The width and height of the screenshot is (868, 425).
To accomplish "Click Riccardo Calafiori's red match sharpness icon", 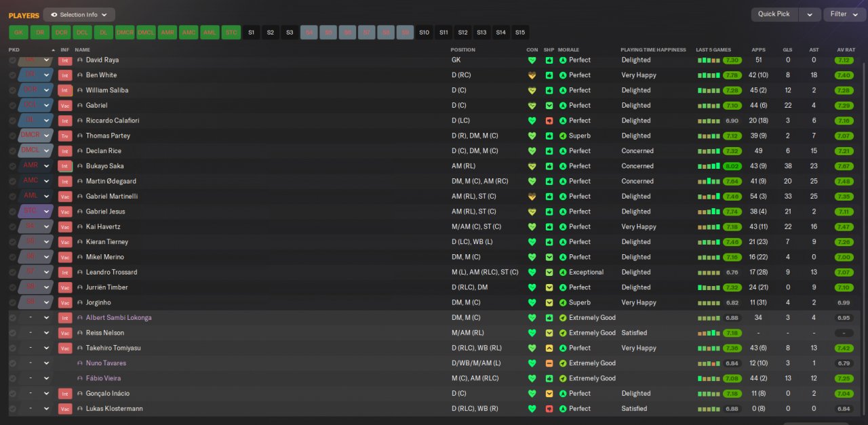I will [x=549, y=121].
